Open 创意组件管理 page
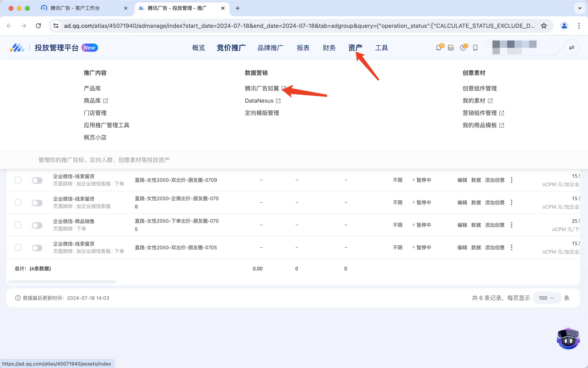588x368 pixels. pyautogui.click(x=480, y=88)
